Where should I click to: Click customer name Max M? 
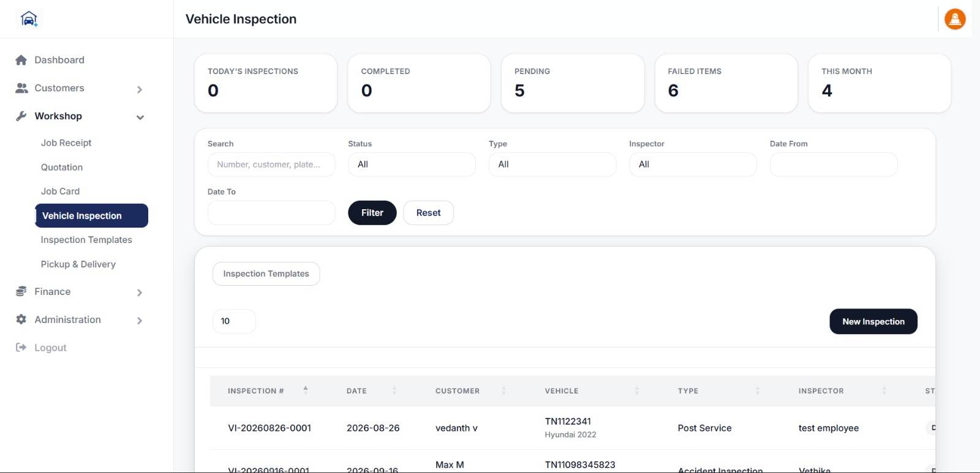click(x=450, y=465)
